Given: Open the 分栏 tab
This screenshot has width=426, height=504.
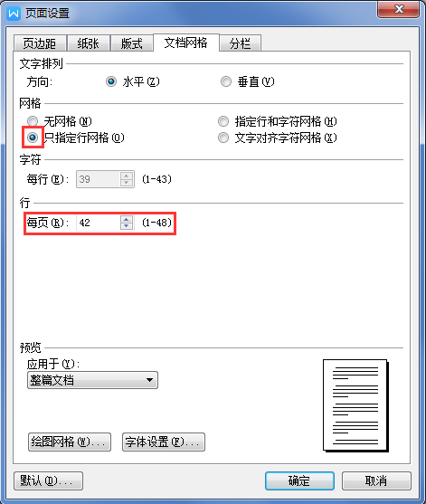Looking at the screenshot, I should coord(240,43).
